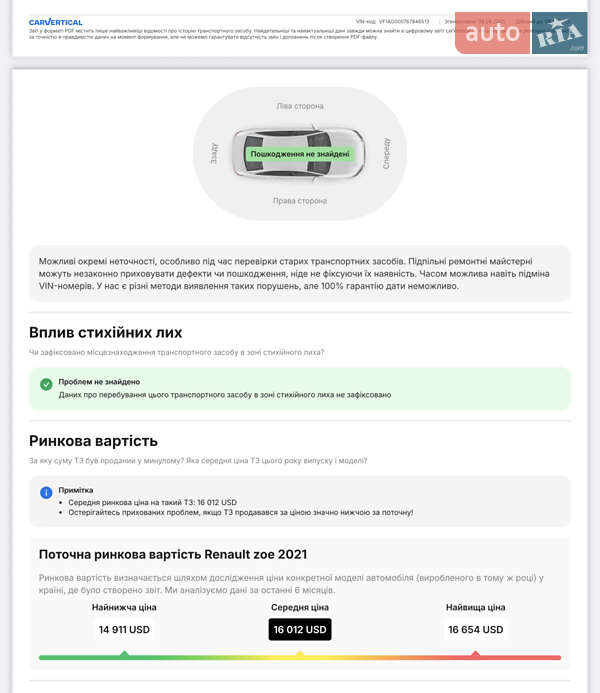Click the 'Права сторона' label below the car
Screen dimensions: 600x693
300,201
